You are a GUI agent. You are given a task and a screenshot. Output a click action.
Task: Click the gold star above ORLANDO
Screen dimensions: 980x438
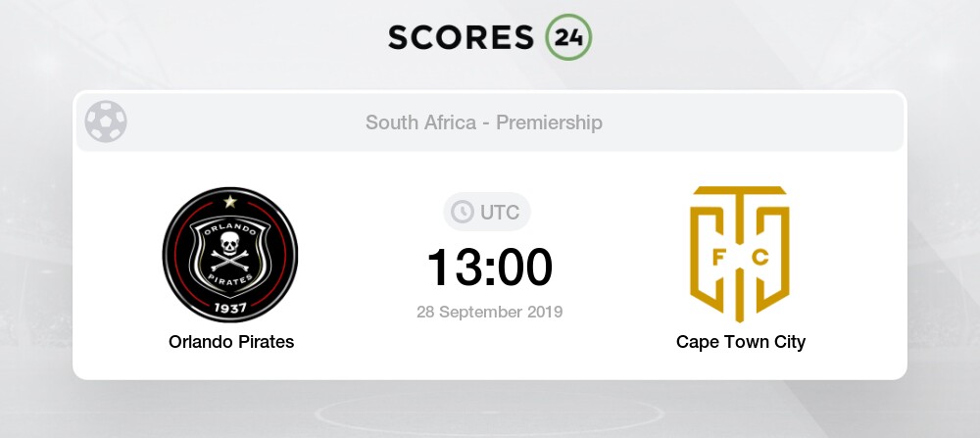point(230,201)
